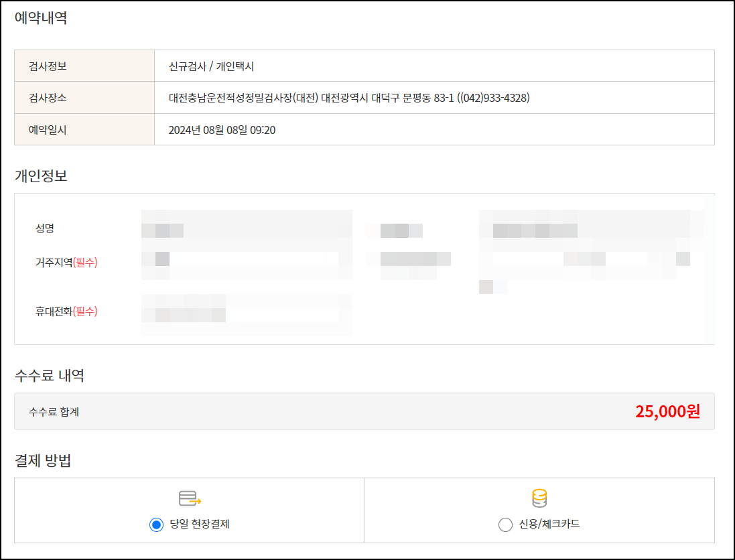Click the 수수료 합계 label
The height and width of the screenshot is (560, 735).
(x=54, y=412)
